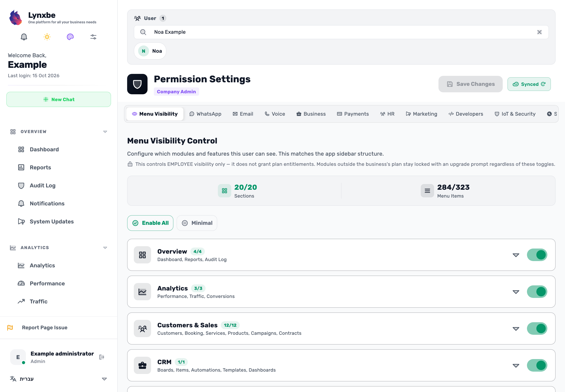565x392 pixels.
Task: Clear the user search with the X icon
Action: click(539, 32)
